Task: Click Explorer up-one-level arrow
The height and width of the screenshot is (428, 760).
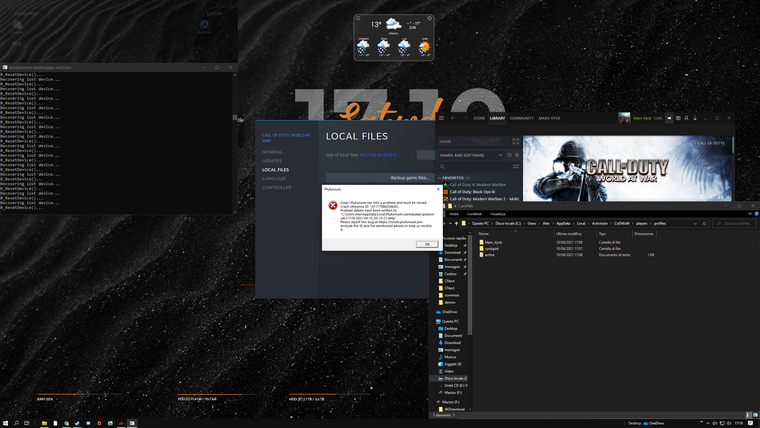Action: point(456,223)
